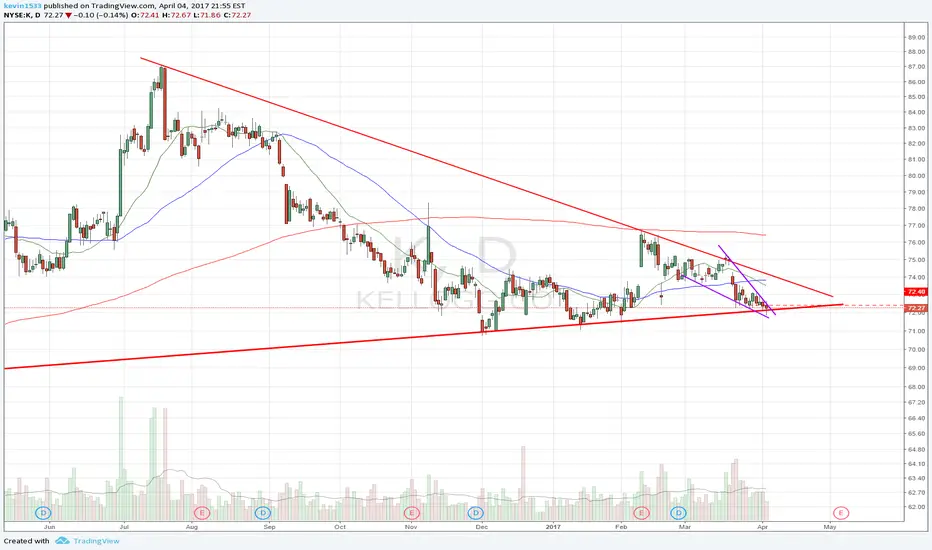Click the C:72.27 close value
Viewport: 932px width, 550px height.
tap(238, 15)
